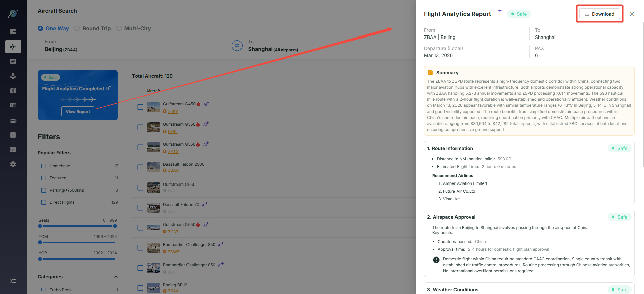The width and height of the screenshot is (644, 294).
Task: Expand the sidebar menu at bottom
Action: point(13,281)
